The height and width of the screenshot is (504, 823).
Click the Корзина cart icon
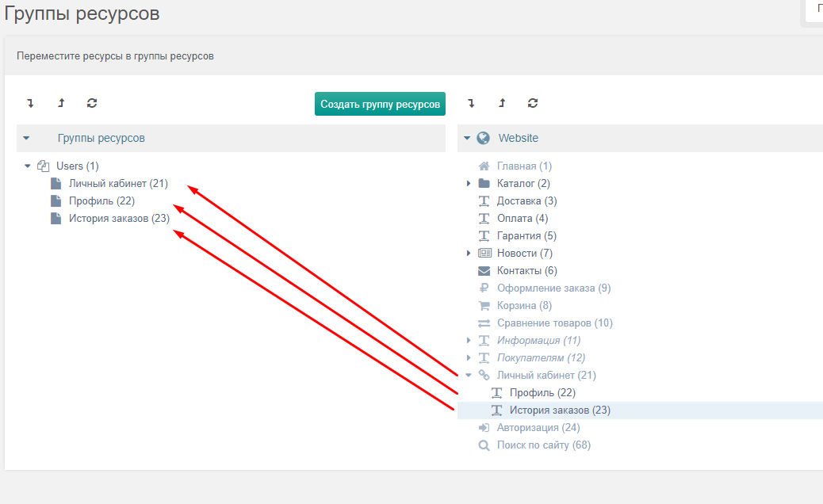(484, 306)
